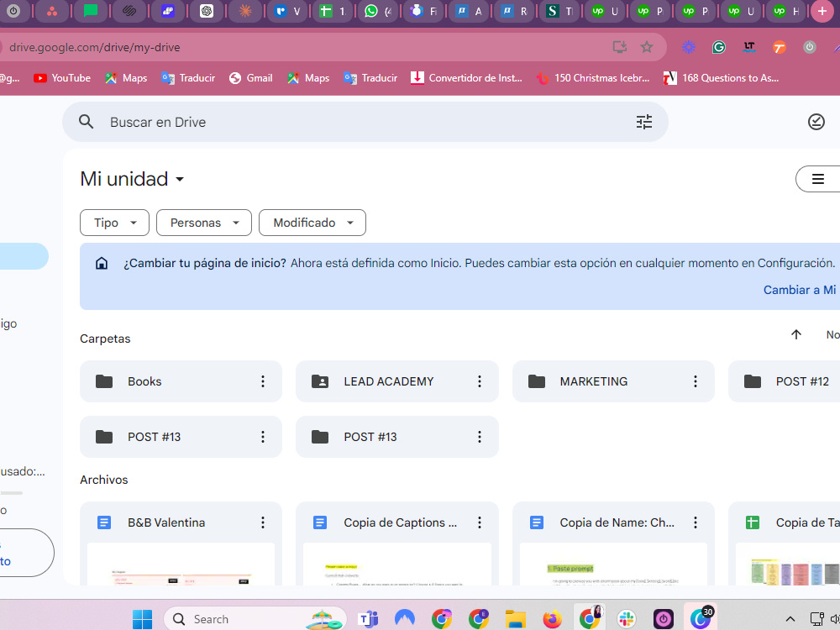This screenshot has height=630, width=840.
Task: Open the Grammarly extension icon
Action: (718, 47)
